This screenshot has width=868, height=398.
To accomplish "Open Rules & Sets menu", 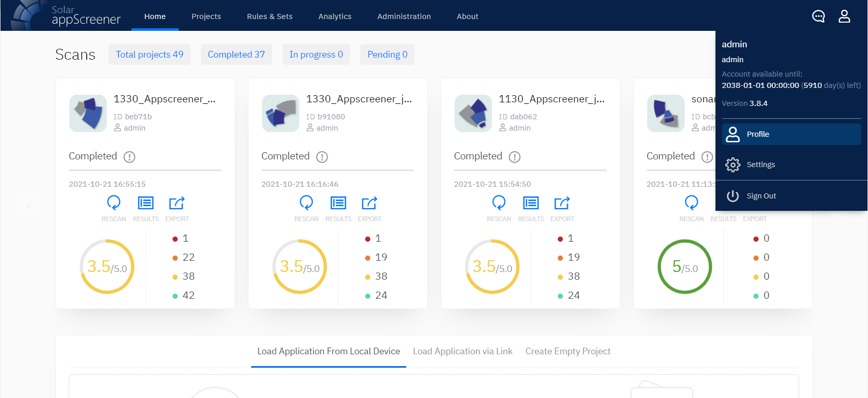I will tap(270, 16).
